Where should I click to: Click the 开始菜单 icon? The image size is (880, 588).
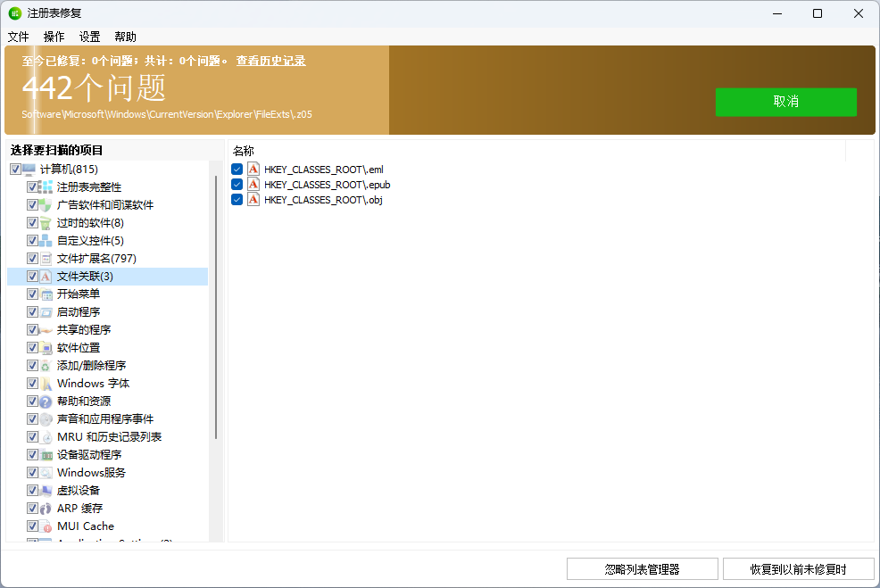pos(46,294)
